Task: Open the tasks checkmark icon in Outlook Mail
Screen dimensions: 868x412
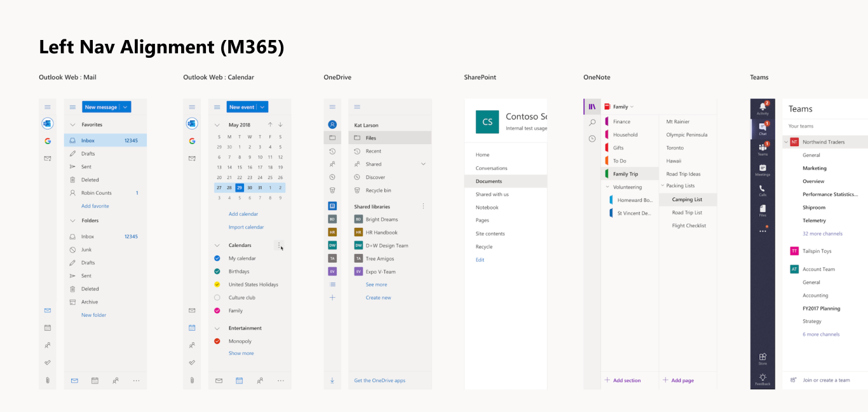Action: [47, 362]
